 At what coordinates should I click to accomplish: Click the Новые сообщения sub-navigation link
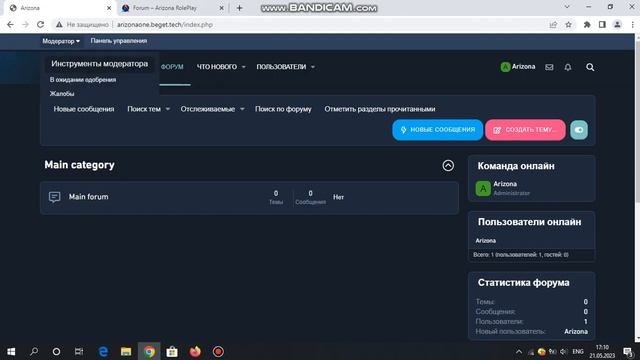pos(84,109)
